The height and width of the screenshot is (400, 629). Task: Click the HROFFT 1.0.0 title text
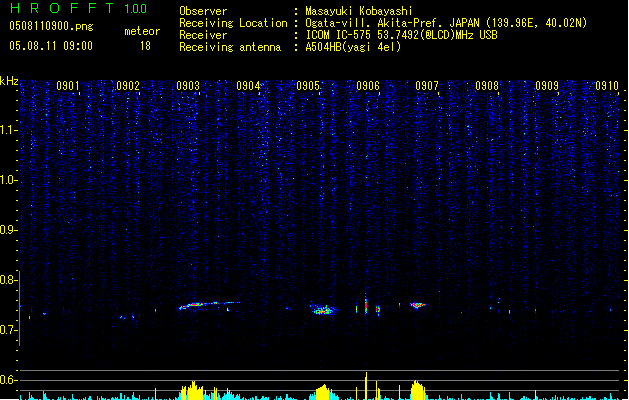pos(79,8)
